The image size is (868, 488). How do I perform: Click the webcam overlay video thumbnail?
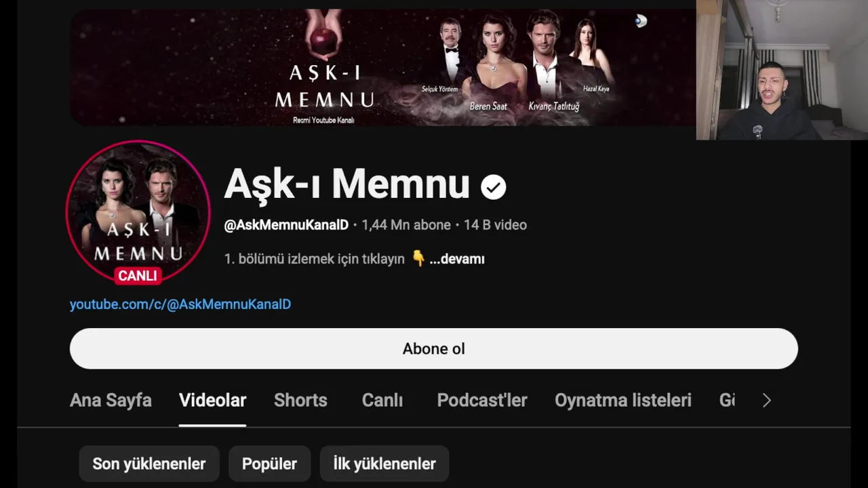coord(782,70)
